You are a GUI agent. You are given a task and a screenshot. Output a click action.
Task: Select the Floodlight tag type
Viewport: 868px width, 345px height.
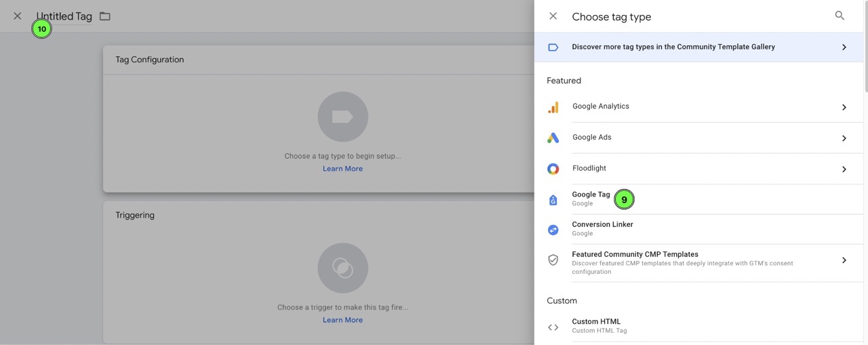[698, 169]
